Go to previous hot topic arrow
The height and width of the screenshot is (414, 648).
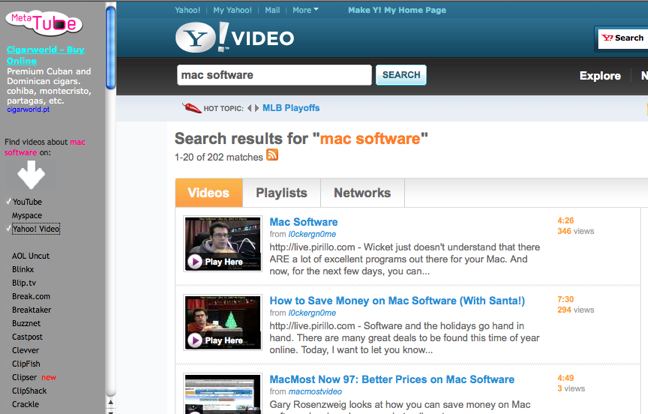(x=248, y=108)
